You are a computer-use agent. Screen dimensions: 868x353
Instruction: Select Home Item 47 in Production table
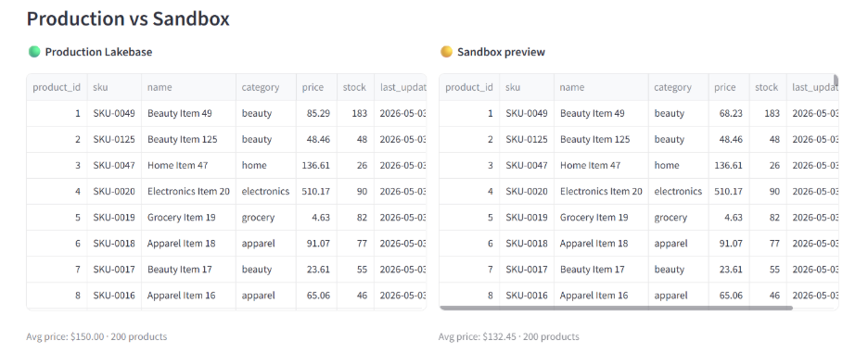click(x=189, y=166)
